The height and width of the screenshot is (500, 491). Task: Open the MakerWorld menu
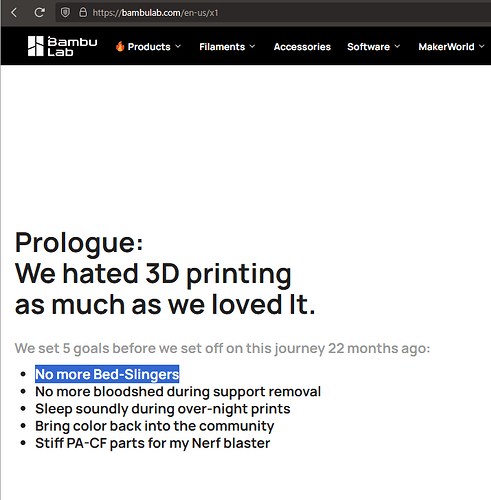(446, 47)
